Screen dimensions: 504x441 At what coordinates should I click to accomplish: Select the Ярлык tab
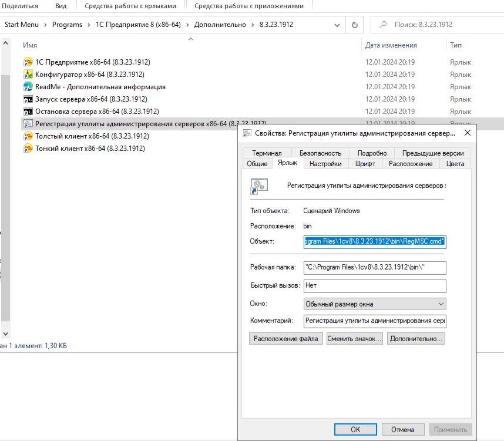(x=288, y=163)
